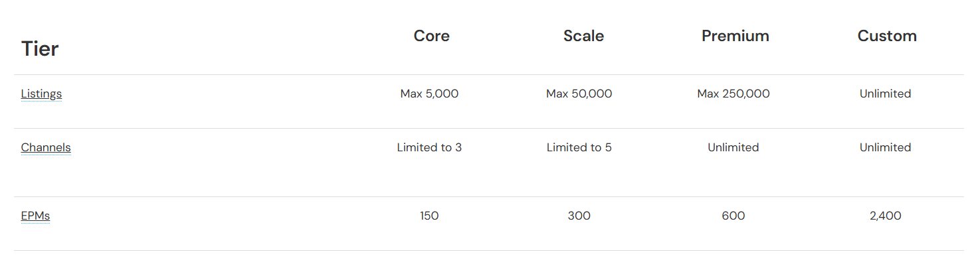The height and width of the screenshot is (280, 980).
Task: Click the 300 EPMs value
Action: point(579,216)
